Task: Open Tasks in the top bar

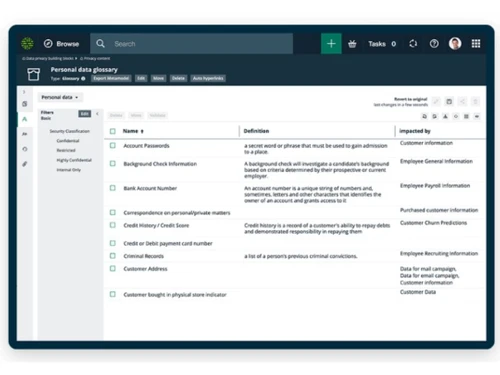Action: click(x=382, y=44)
